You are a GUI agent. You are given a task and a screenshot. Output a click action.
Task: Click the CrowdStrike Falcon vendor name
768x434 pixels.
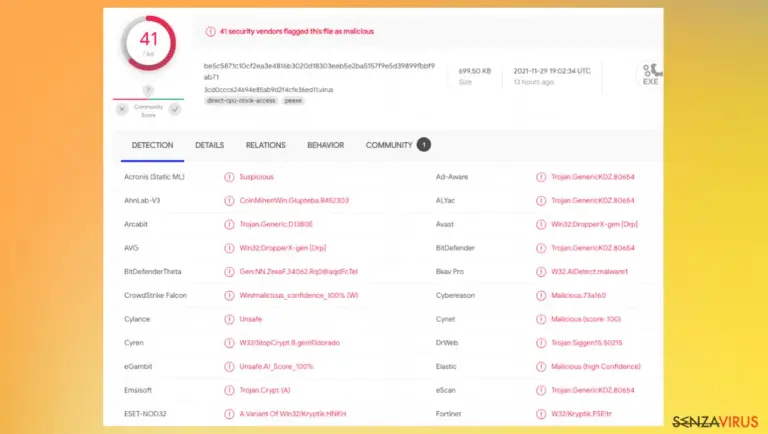(x=155, y=295)
